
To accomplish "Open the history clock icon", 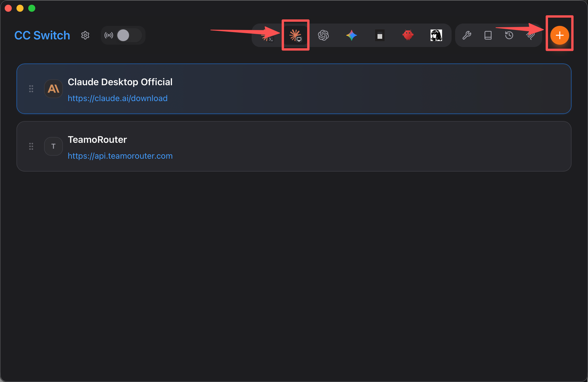I will coord(509,35).
